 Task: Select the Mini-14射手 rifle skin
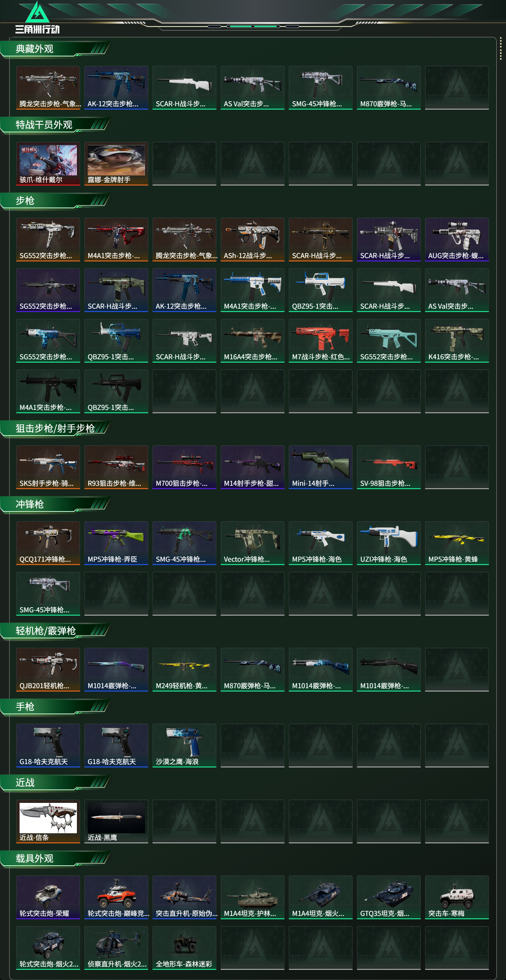pos(320,467)
